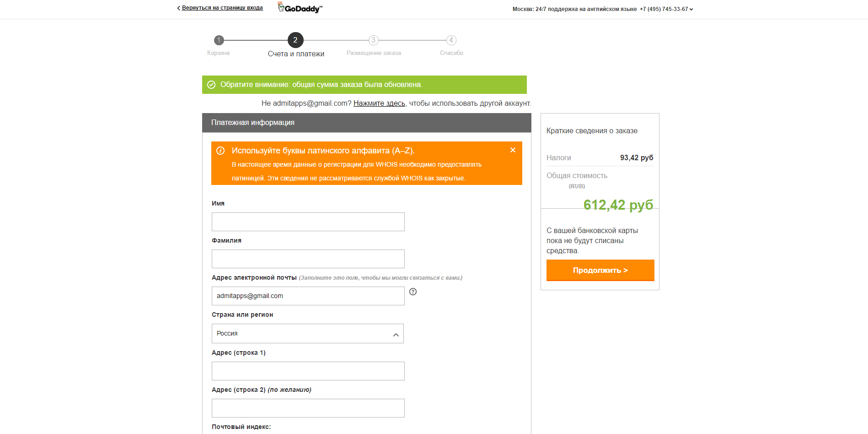Click step 4 'Спасибо' circle
Image resolution: width=868 pixels, height=434 pixels.
pos(451,40)
